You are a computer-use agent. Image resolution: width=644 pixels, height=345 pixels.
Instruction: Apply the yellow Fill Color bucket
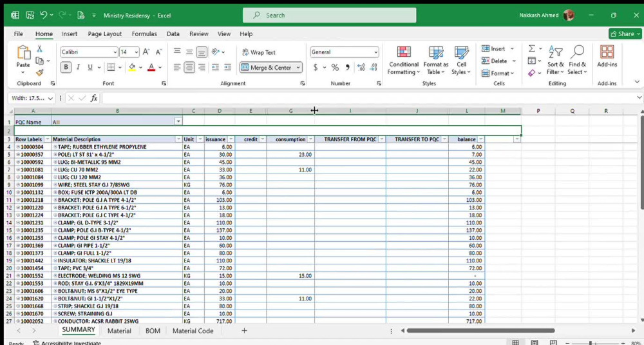coord(132,68)
